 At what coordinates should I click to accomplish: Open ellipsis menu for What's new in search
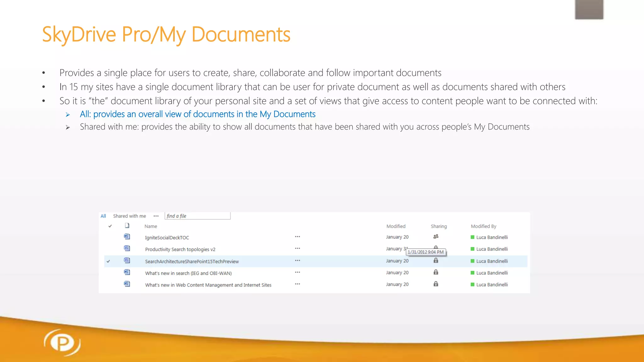pos(297,272)
